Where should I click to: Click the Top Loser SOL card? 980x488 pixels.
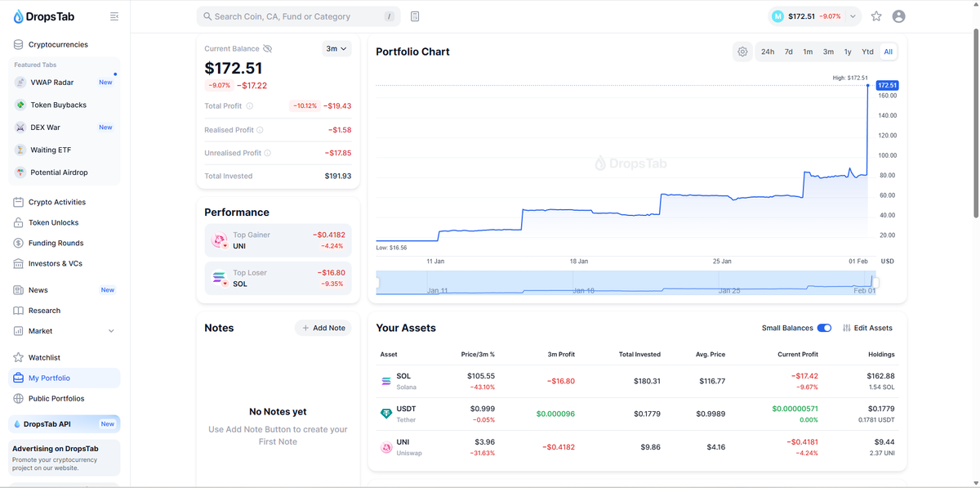point(278,278)
